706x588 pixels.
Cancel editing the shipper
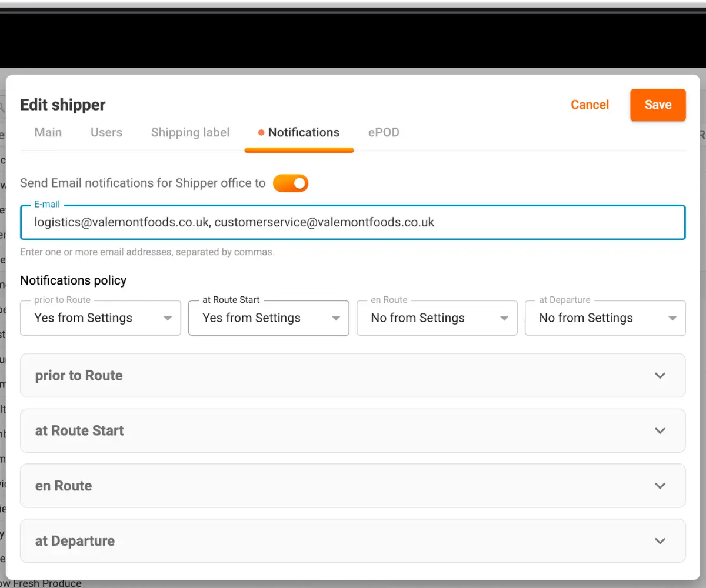tap(590, 105)
